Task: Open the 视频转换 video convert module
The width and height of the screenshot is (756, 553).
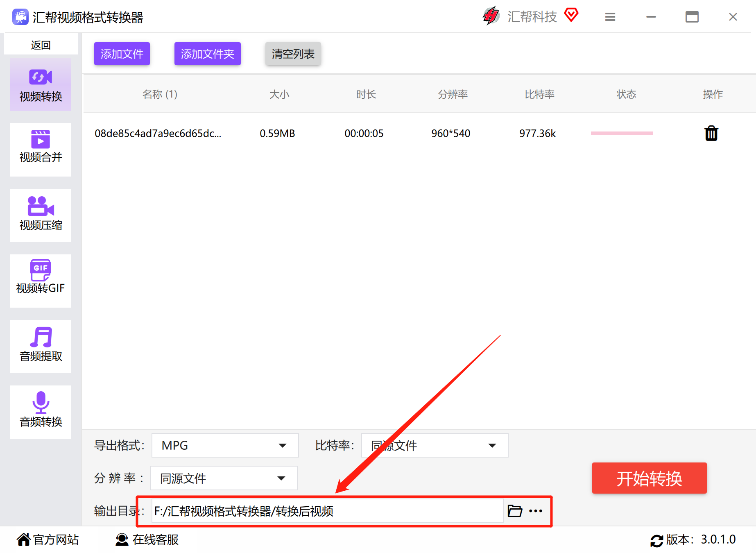Action: [x=41, y=84]
